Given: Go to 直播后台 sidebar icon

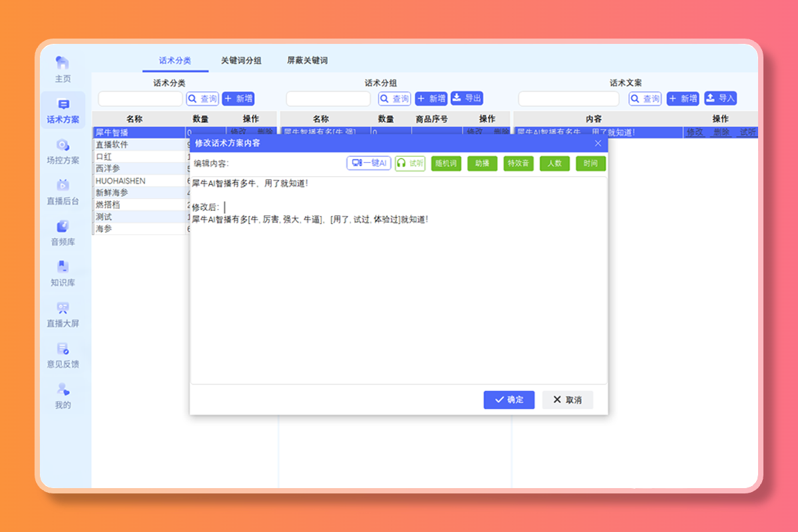Looking at the screenshot, I should (63, 186).
